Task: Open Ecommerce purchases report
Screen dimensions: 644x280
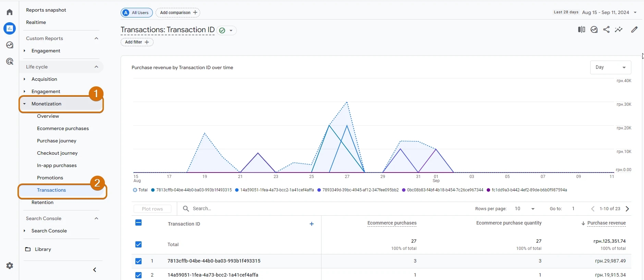Action: click(x=63, y=128)
